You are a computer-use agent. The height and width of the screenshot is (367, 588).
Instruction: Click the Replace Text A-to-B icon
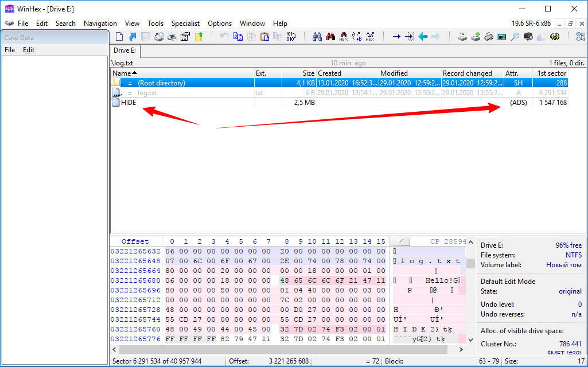click(x=357, y=36)
